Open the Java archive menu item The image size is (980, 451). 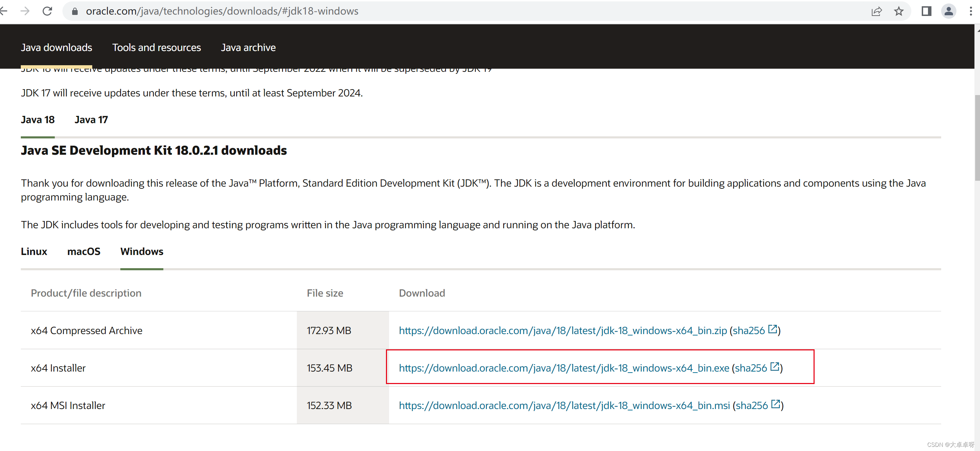[x=248, y=47]
